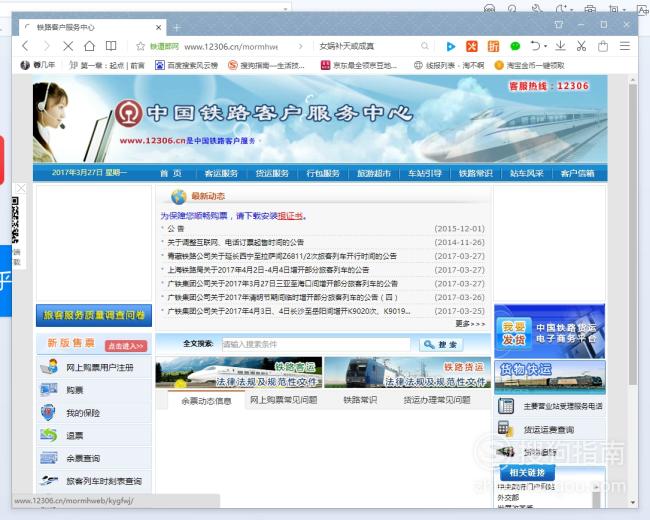The height and width of the screenshot is (520, 650).
Task: Click the scissors screenshot icon
Action: [581, 46]
